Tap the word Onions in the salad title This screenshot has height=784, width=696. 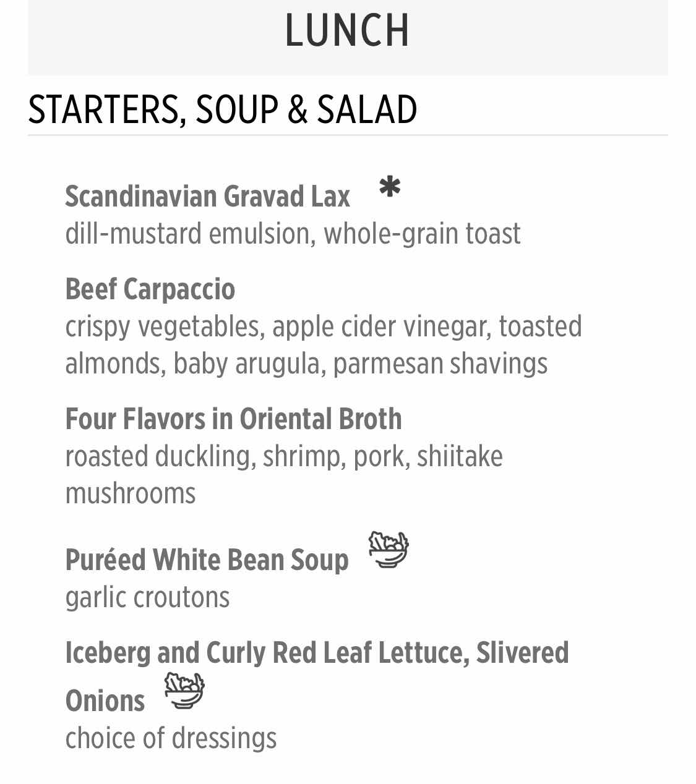[x=105, y=701]
